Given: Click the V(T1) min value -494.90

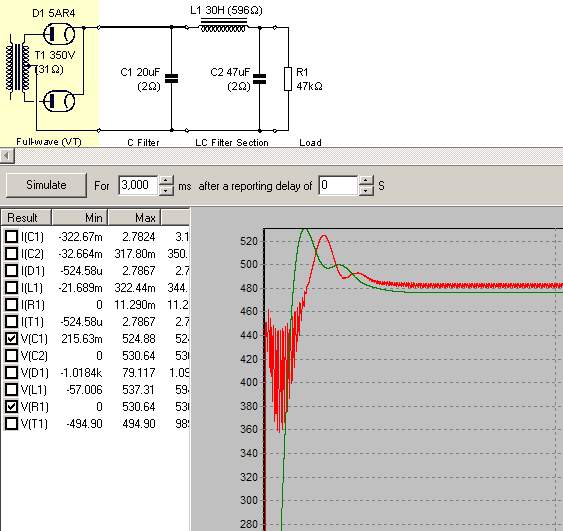Looking at the screenshot, I should click(84, 424).
